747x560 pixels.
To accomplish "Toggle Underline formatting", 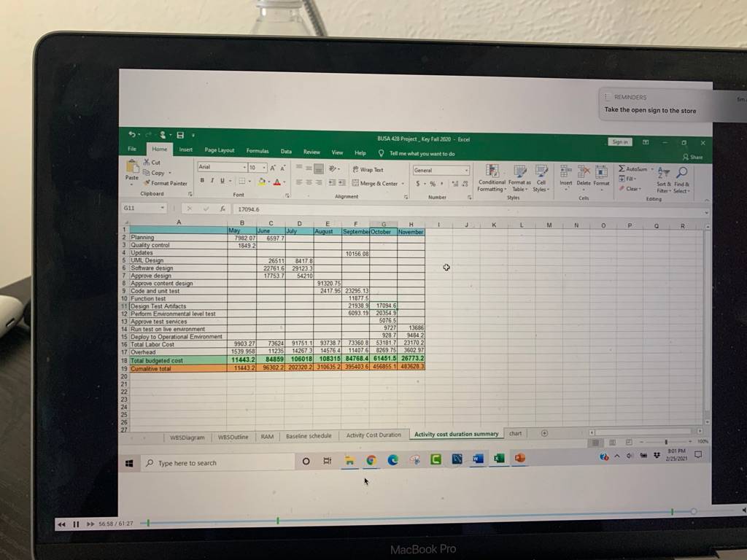I will coord(222,181).
